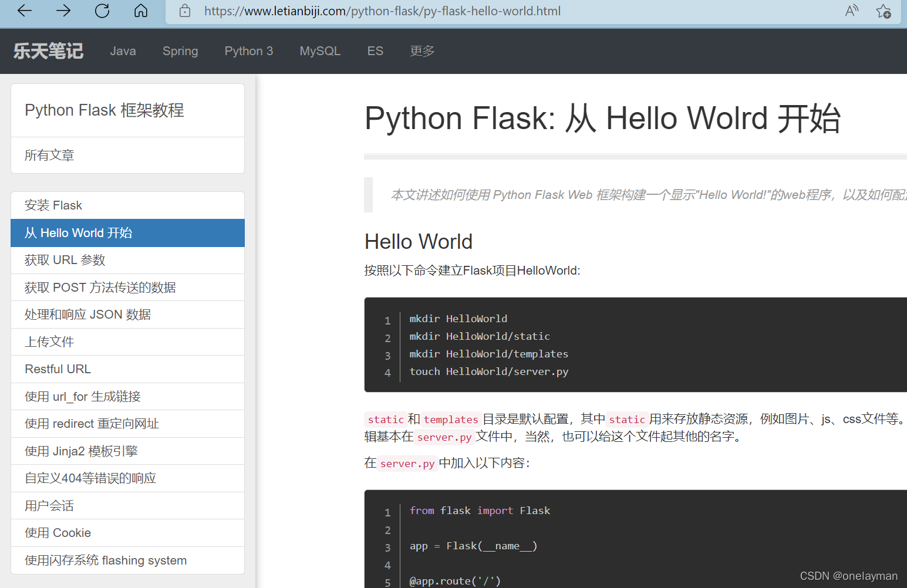Open the Java menu in navbar
Viewport: 907px width, 588px height.
tap(123, 51)
